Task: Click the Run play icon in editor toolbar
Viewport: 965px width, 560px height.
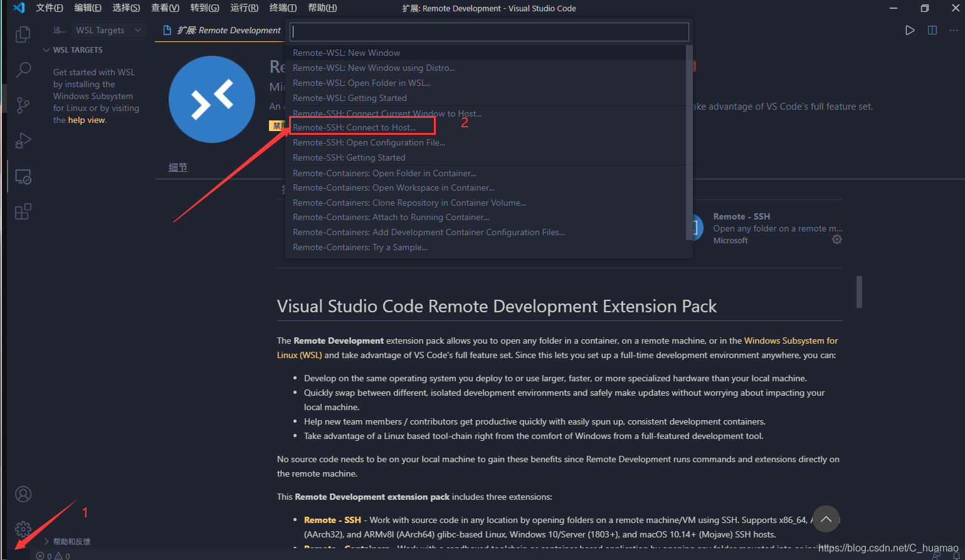Action: (x=910, y=30)
